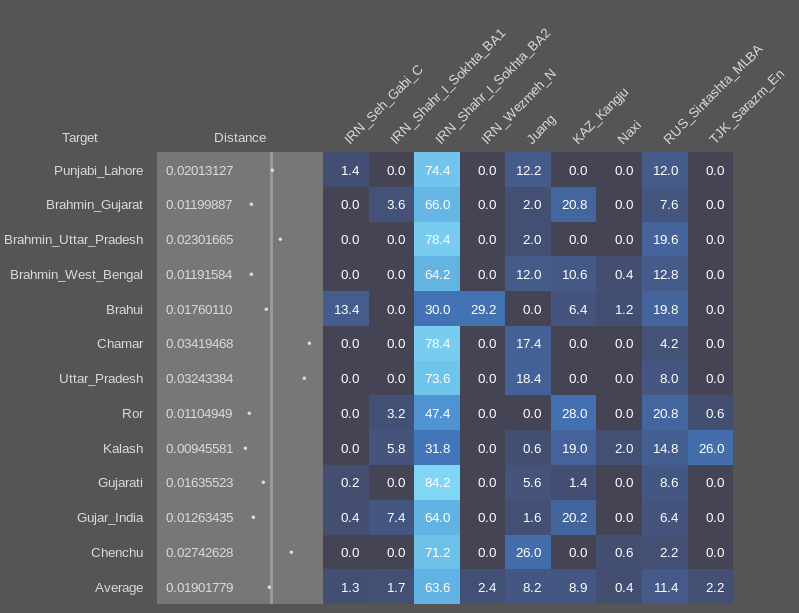Click the Average row label
The image size is (799, 613).
119,587
